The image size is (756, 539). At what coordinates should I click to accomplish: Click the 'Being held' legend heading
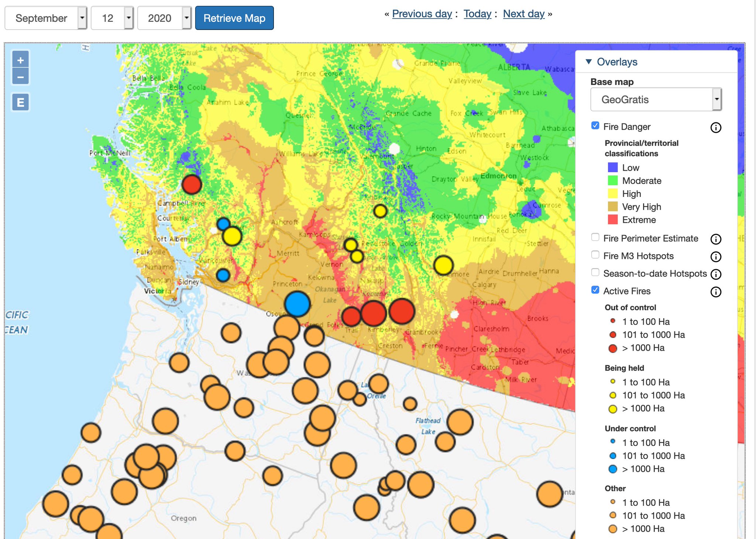(x=624, y=368)
